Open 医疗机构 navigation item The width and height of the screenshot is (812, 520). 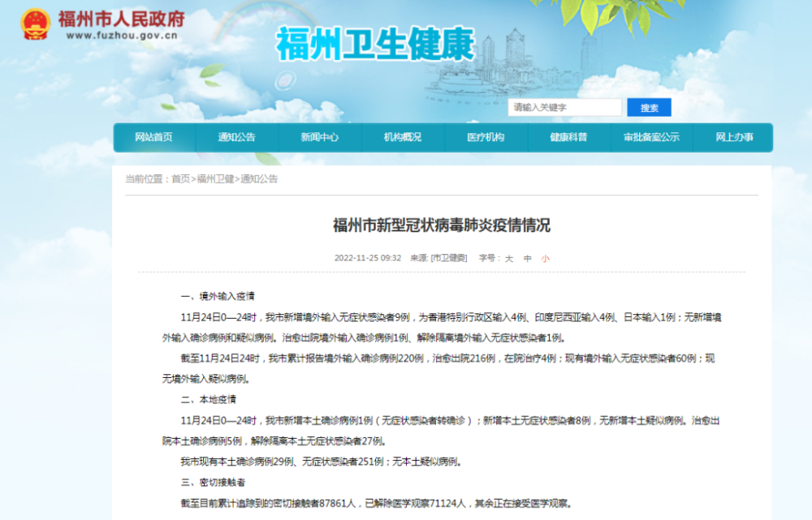[x=486, y=137]
